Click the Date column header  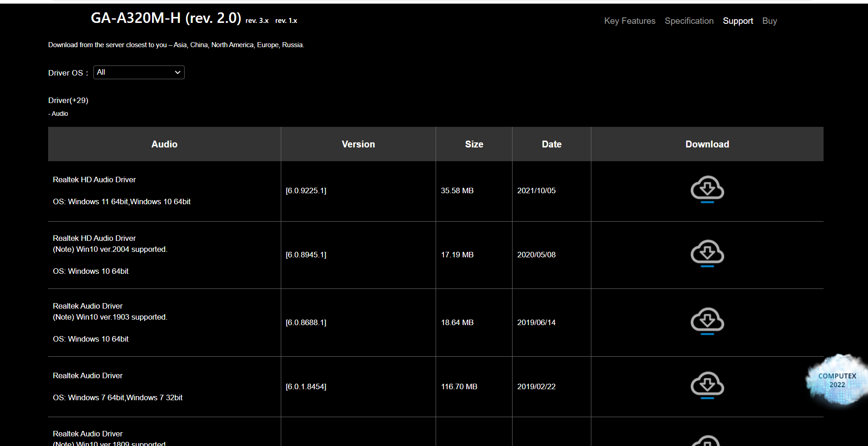tap(551, 144)
